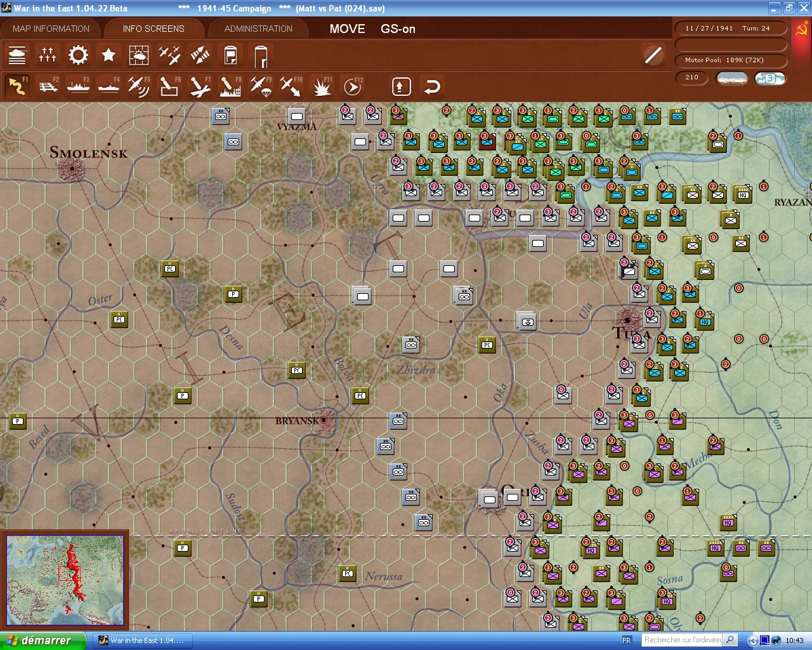The image size is (812, 650).
Task: Select F6 bomb unit mode
Action: coord(169,86)
